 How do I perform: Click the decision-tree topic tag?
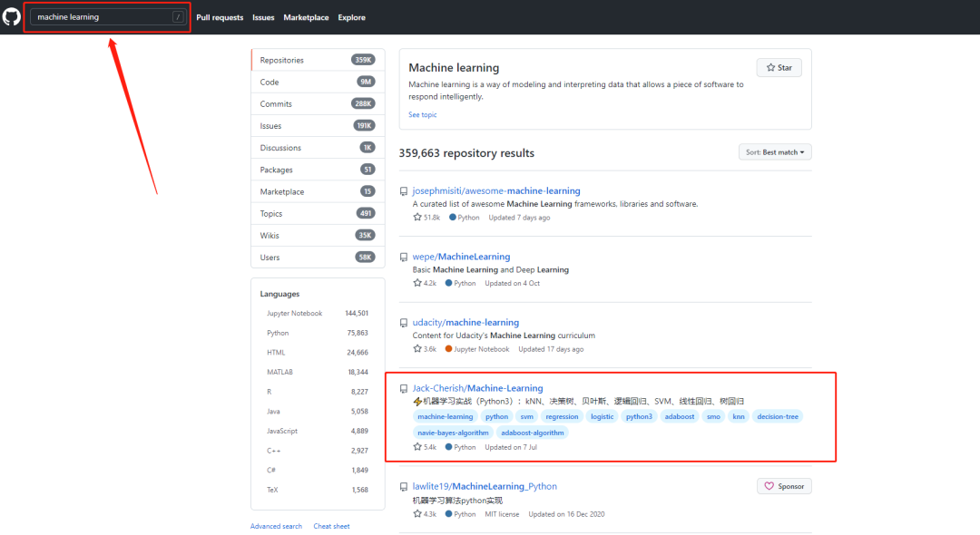[x=778, y=416]
